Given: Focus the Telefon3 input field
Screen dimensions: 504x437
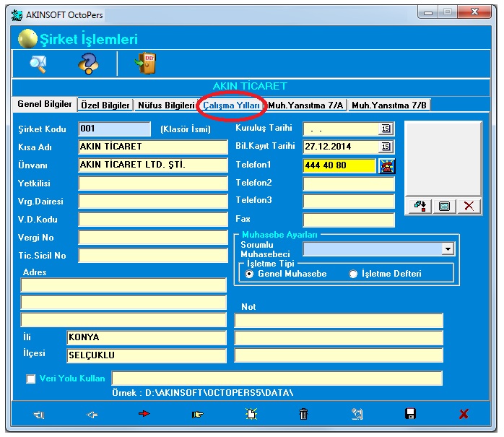Looking at the screenshot, I should tap(349, 202).
